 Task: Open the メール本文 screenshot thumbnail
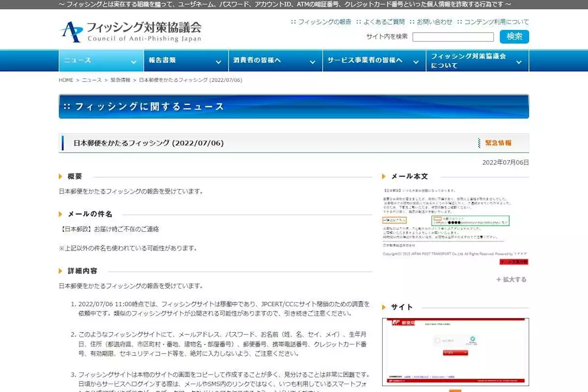[x=455, y=226]
